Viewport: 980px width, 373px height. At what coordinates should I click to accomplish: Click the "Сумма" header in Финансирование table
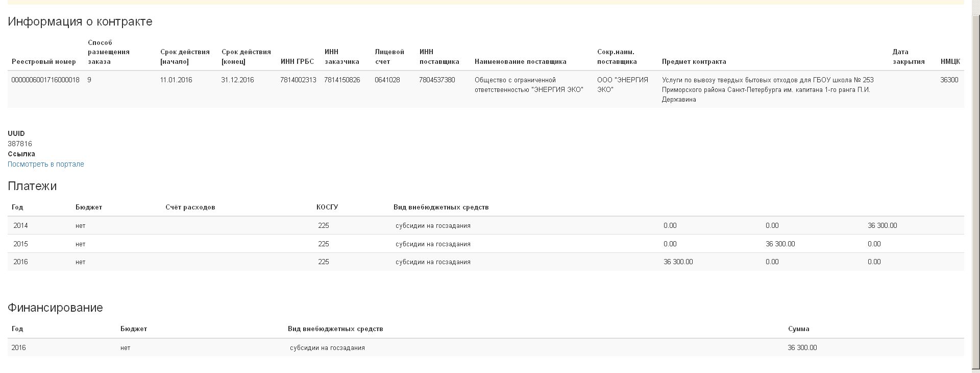coord(798,329)
